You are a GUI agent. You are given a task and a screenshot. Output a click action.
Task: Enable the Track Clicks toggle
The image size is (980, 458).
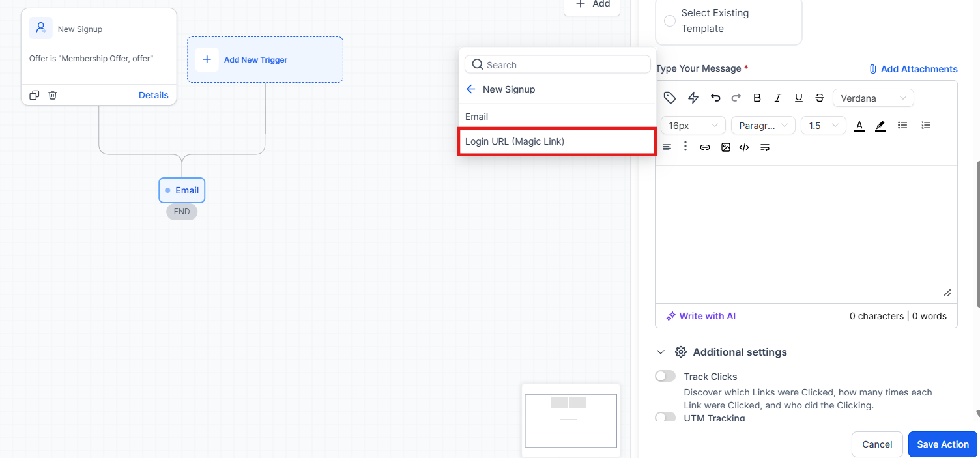(665, 376)
